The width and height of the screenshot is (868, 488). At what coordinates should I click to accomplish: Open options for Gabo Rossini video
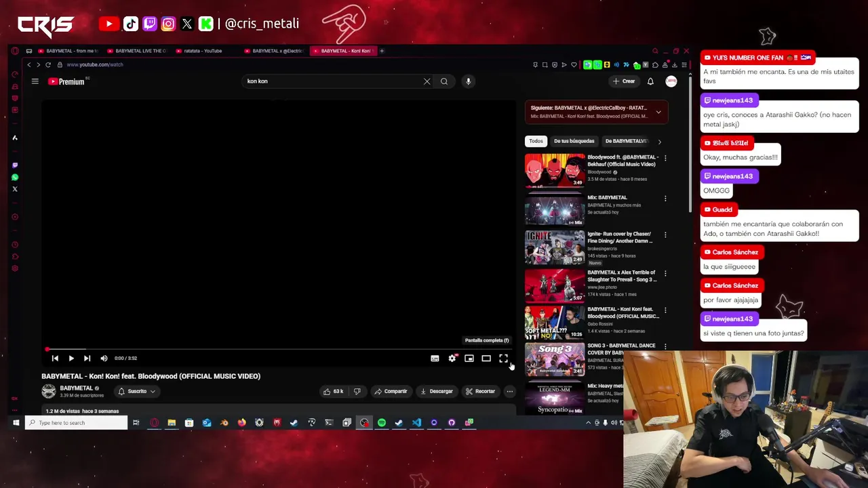665,310
